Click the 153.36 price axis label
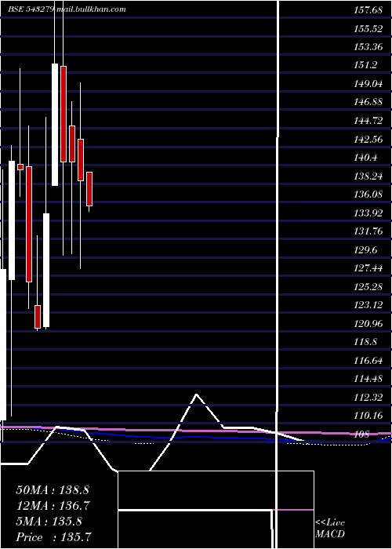Viewport: 392px width, 549px height. tap(368, 47)
